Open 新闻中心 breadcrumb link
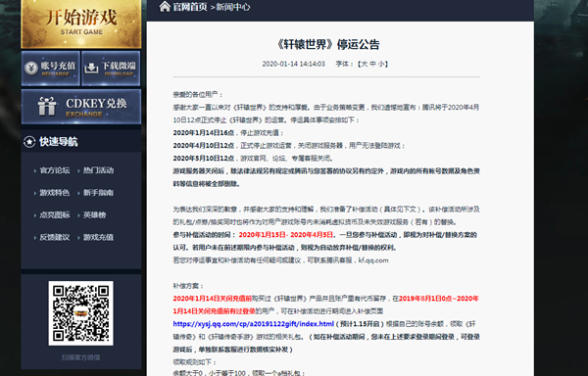The height and width of the screenshot is (376, 588). click(233, 7)
